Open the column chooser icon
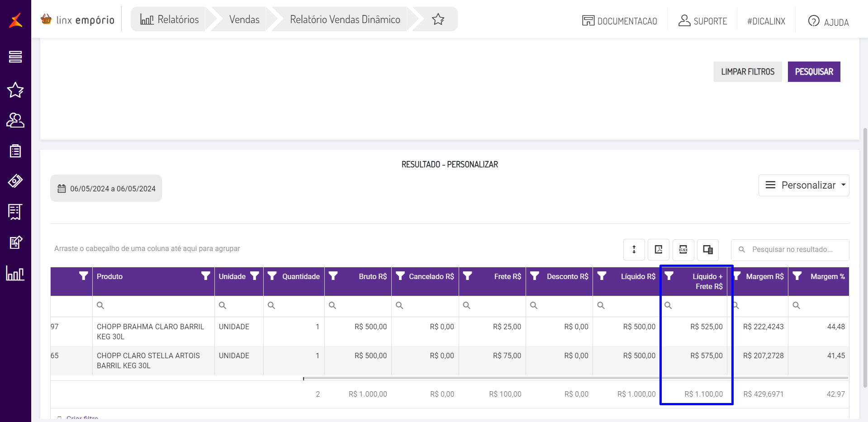Image resolution: width=868 pixels, height=422 pixels. tap(707, 249)
